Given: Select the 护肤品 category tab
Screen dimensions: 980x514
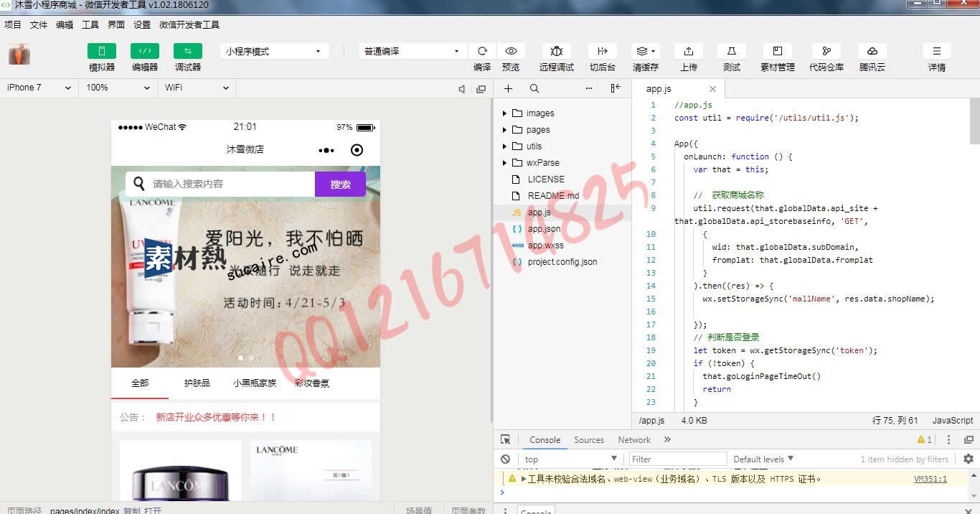Looking at the screenshot, I should (197, 383).
